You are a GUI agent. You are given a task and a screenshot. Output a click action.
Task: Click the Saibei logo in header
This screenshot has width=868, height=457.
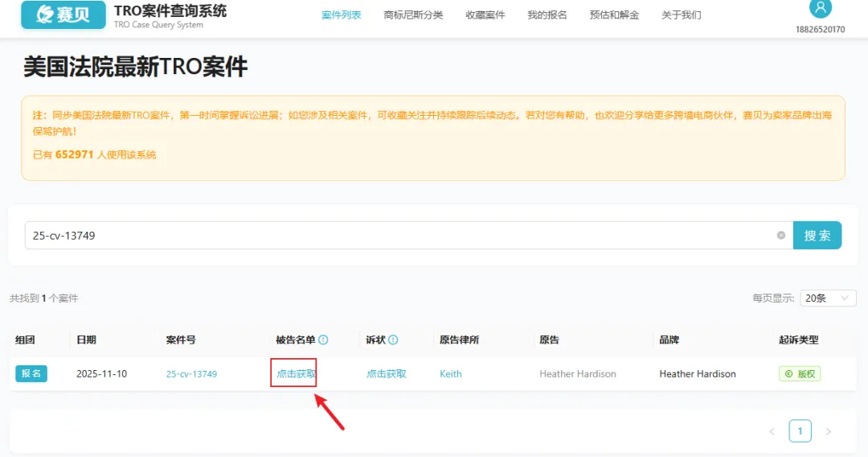[63, 14]
